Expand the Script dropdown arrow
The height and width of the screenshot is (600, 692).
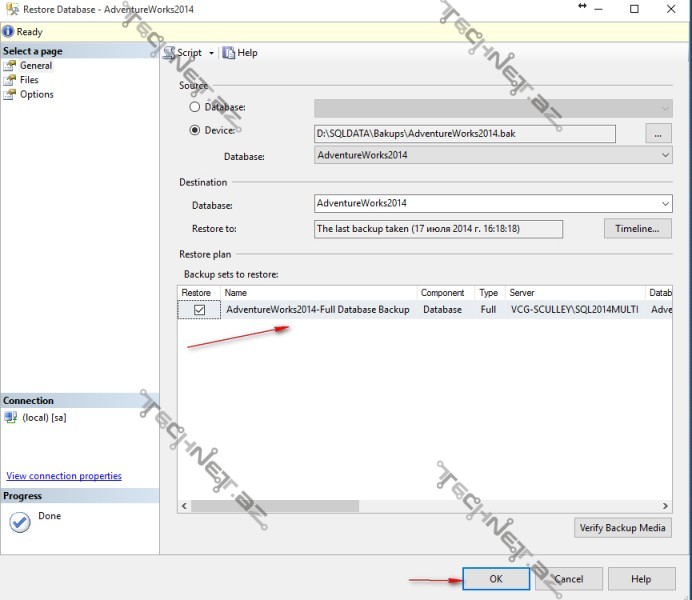click(211, 53)
